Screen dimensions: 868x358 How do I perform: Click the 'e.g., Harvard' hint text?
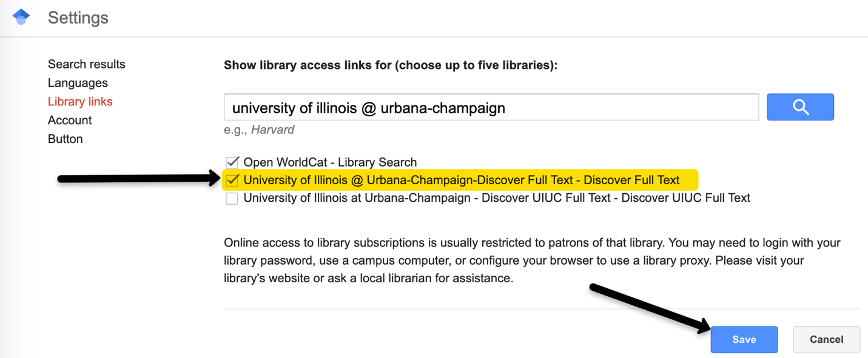click(259, 130)
